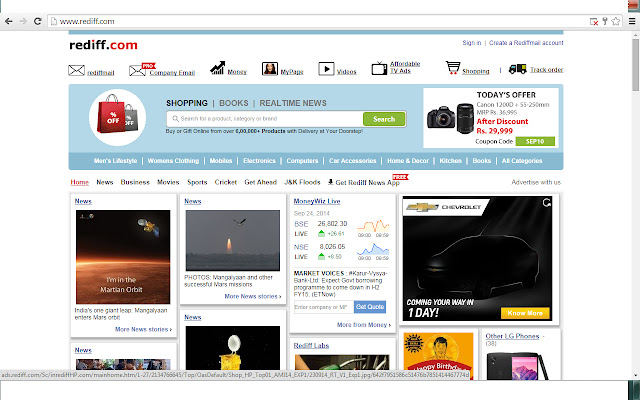Click the Martian Orbit news image
Screen dimensions: 640x400
pyautogui.click(x=123, y=257)
